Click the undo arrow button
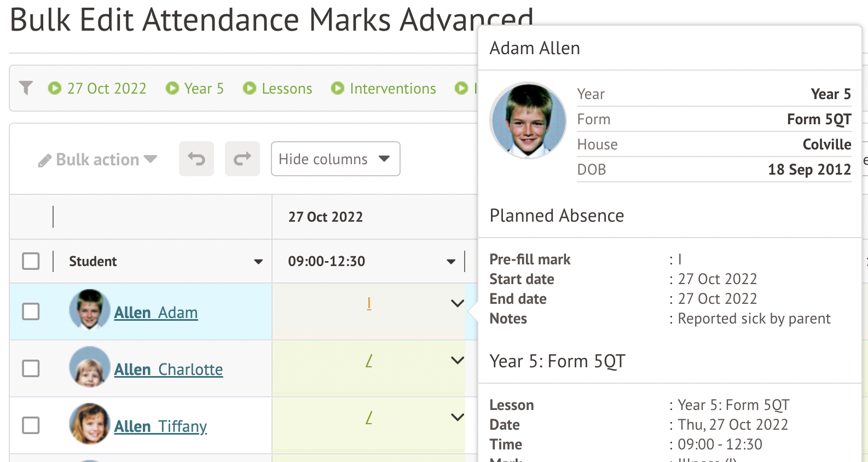Viewport: 868px width, 462px height. (x=196, y=159)
